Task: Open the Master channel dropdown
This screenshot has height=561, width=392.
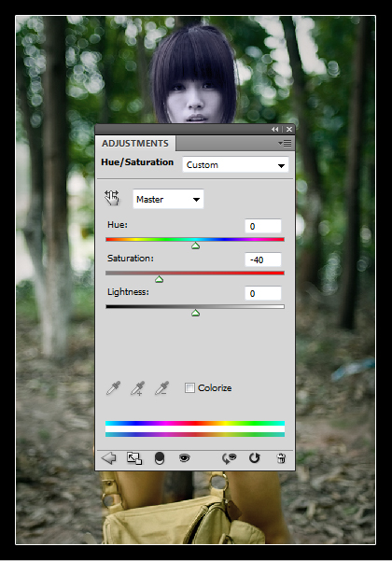Action: point(168,199)
